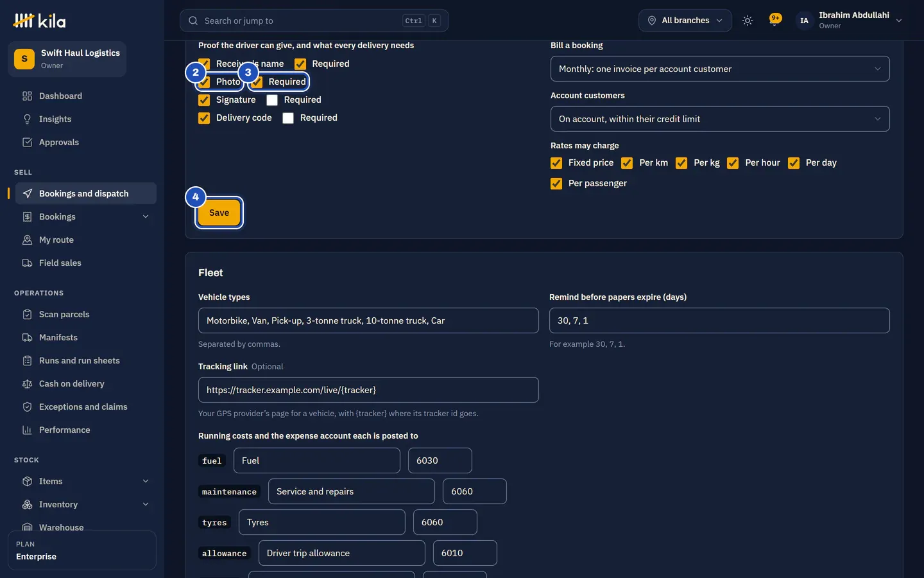The height and width of the screenshot is (578, 924).
Task: Open the All branches selector
Action: click(x=685, y=21)
